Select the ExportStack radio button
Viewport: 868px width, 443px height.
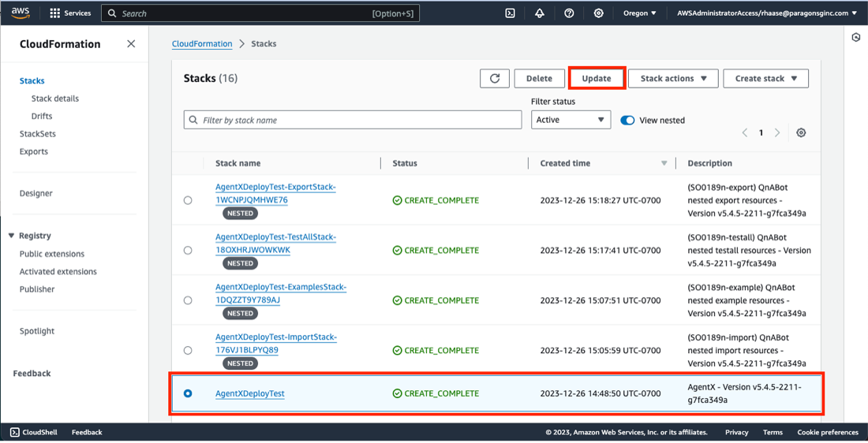tap(188, 200)
